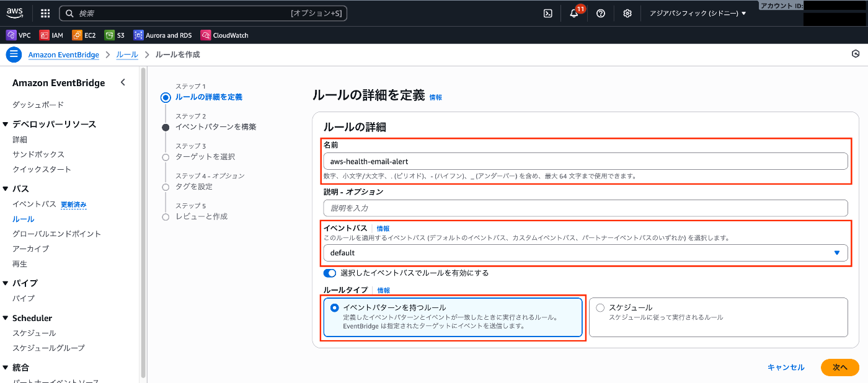The width and height of the screenshot is (868, 383).
Task: Collapse the Amazon EventBridge sidebar
Action: pyautogui.click(x=123, y=82)
